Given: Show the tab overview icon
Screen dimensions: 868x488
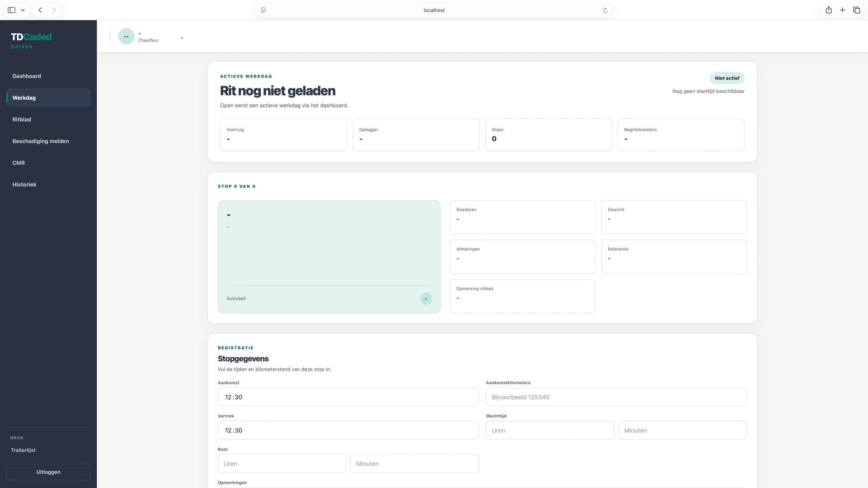Looking at the screenshot, I should click(856, 10).
